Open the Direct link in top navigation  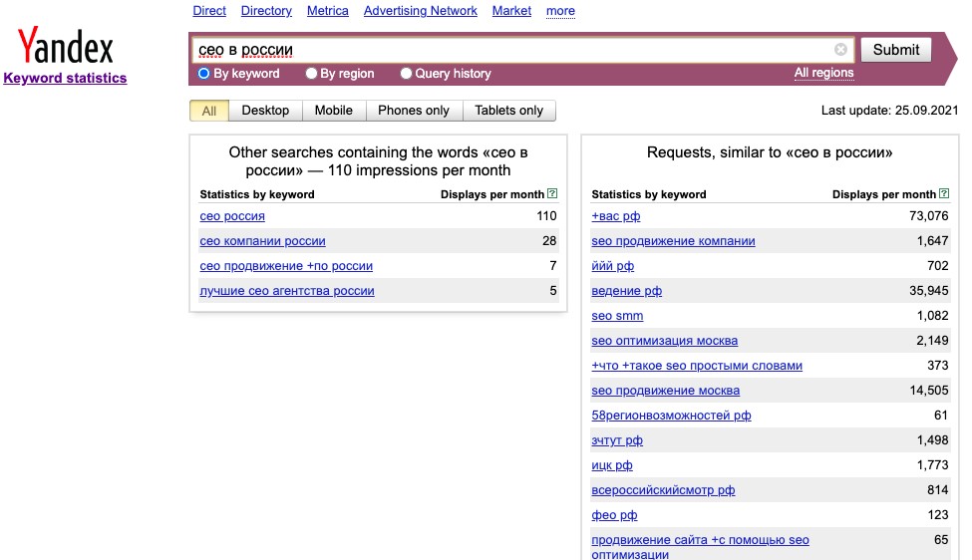click(209, 11)
